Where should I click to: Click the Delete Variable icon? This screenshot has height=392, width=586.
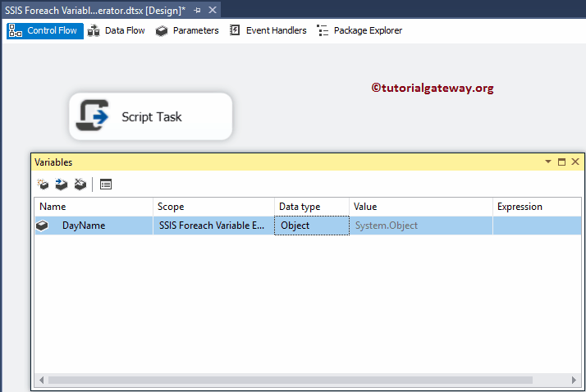coord(80,184)
